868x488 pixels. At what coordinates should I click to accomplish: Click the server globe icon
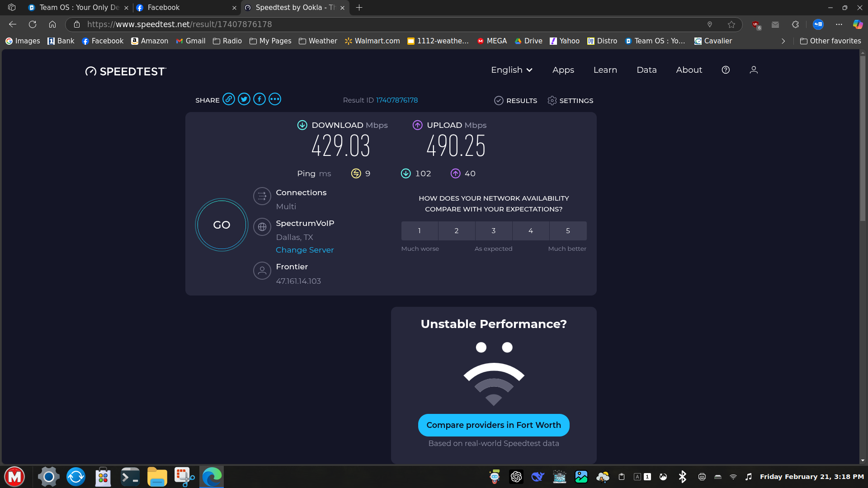click(x=262, y=227)
